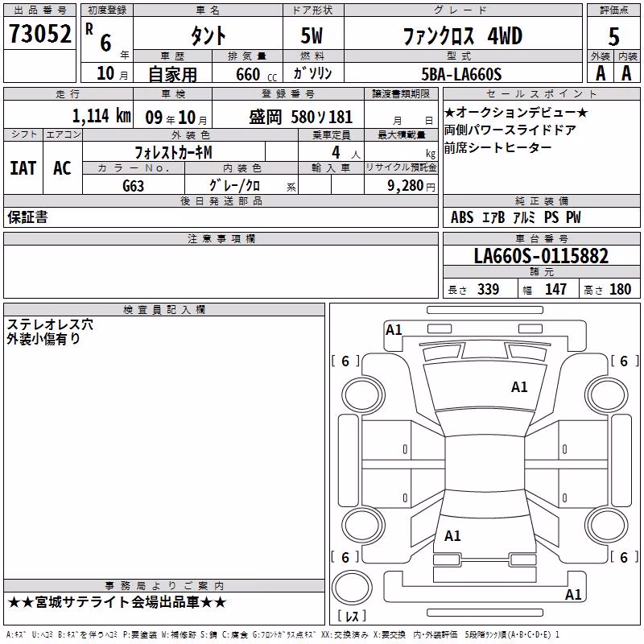This screenshot has height=644, width=644.
Task: Click the 車名 header label
Action: [208, 10]
